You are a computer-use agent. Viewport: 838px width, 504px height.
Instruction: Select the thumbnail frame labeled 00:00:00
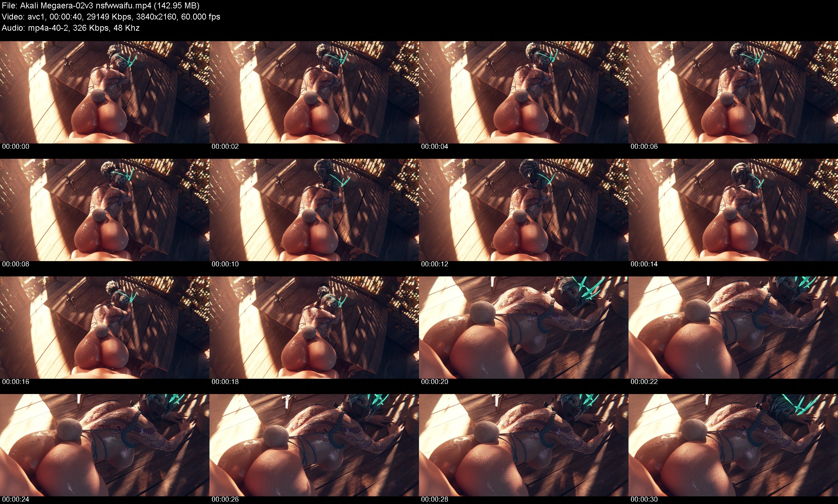tap(105, 92)
